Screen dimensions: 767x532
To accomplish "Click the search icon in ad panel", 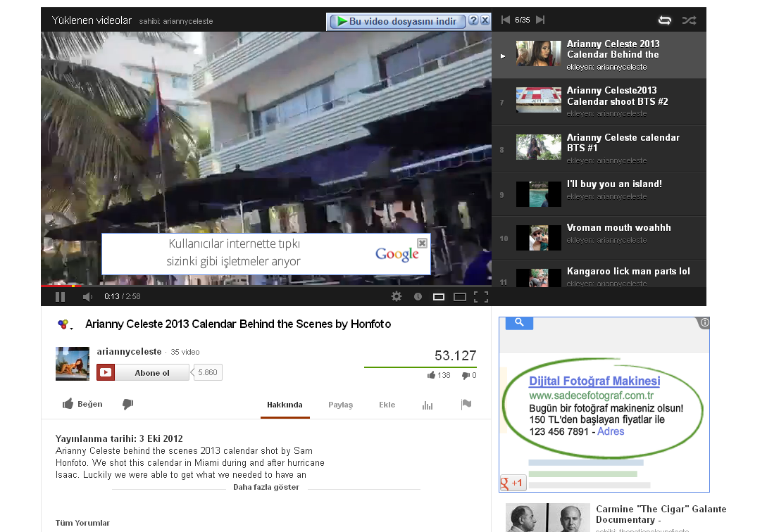I will [519, 323].
